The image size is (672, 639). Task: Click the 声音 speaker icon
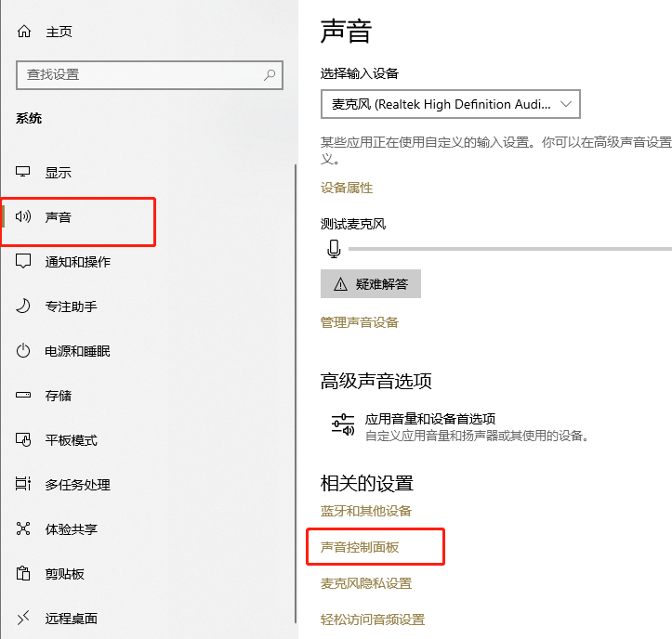point(24,217)
